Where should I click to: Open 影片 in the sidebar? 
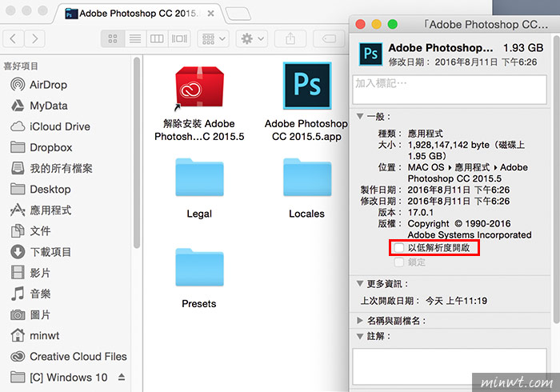click(x=30, y=273)
